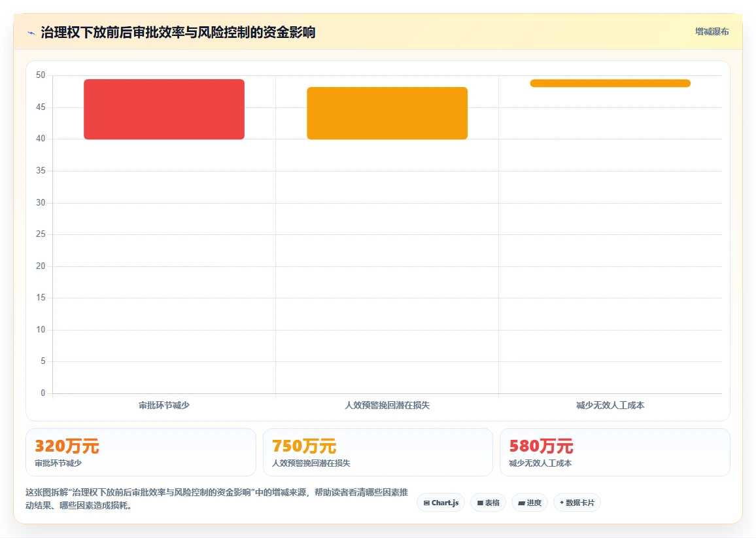Select the 进度 tag
Viewport: 756px width, 538px height.
(x=529, y=503)
